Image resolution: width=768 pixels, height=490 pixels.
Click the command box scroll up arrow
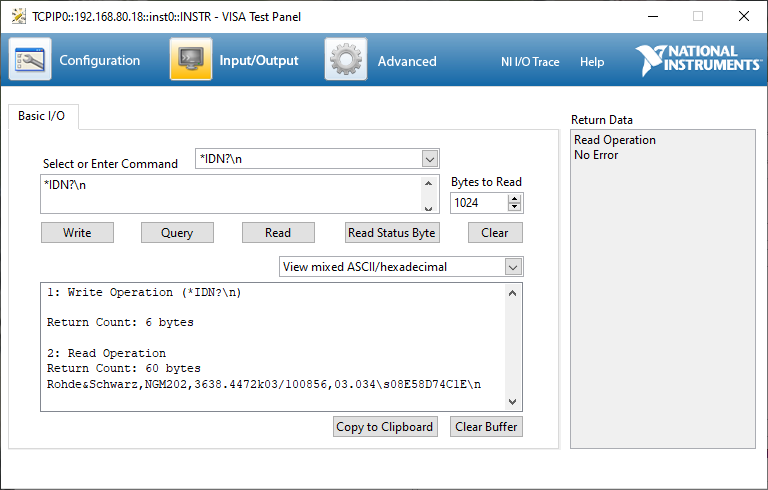[429, 183]
